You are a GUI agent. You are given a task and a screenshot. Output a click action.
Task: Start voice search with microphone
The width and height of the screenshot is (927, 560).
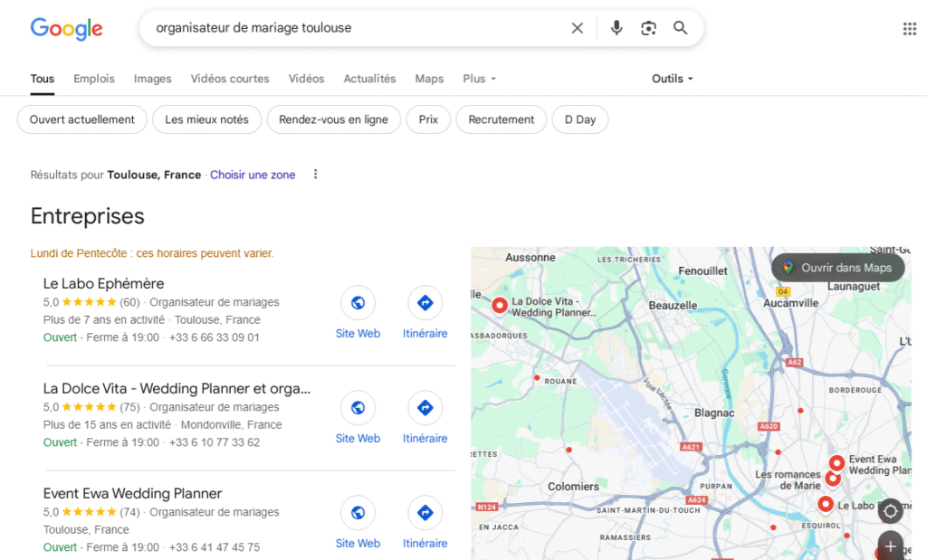[616, 28]
